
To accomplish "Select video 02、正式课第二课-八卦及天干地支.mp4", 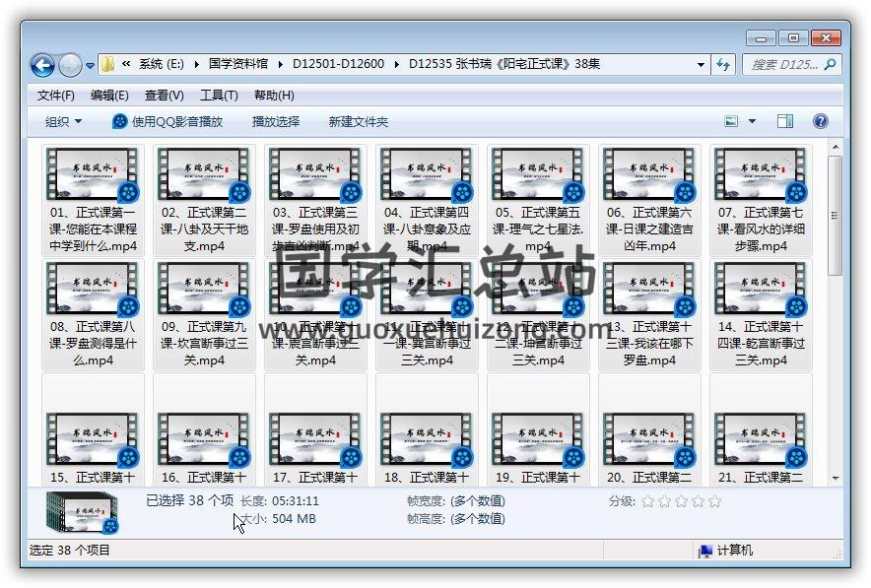I will click(x=204, y=200).
